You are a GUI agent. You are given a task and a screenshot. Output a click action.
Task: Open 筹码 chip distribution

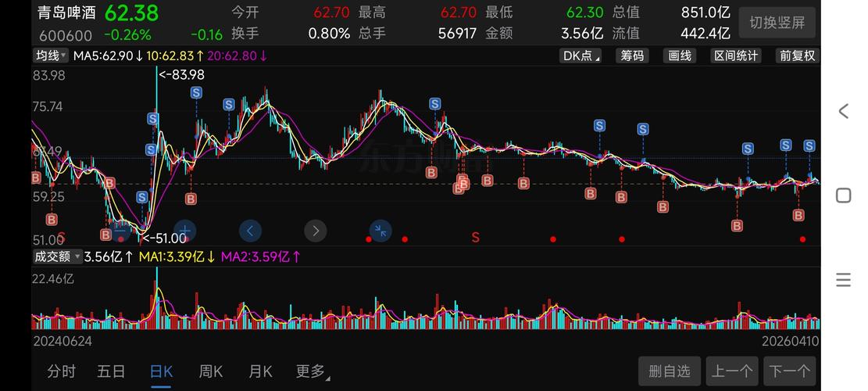[x=631, y=56]
